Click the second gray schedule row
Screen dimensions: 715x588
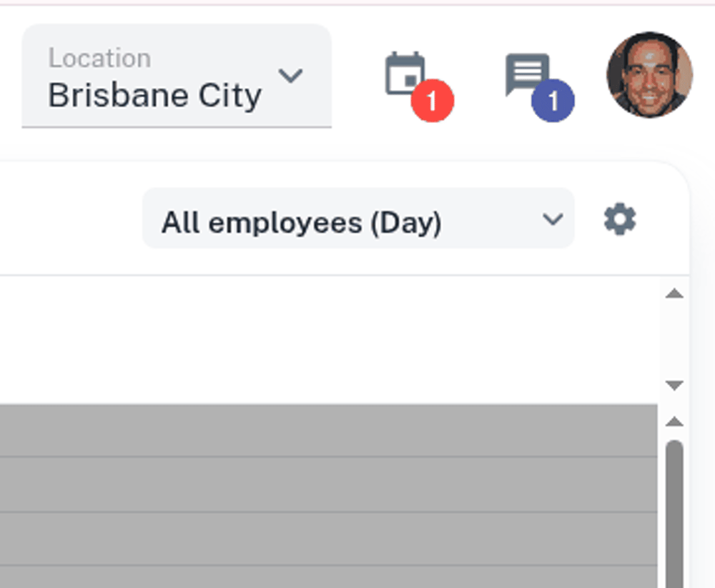pos(329,484)
